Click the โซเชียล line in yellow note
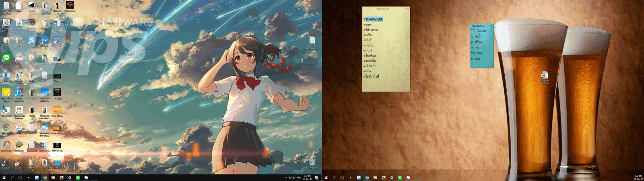This screenshot has width=644, height=181. (x=369, y=56)
